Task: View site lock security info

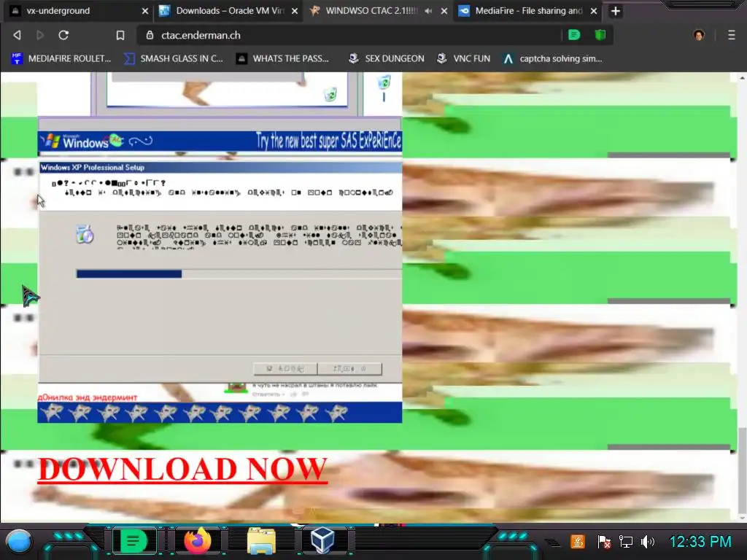Action: pyautogui.click(x=150, y=35)
